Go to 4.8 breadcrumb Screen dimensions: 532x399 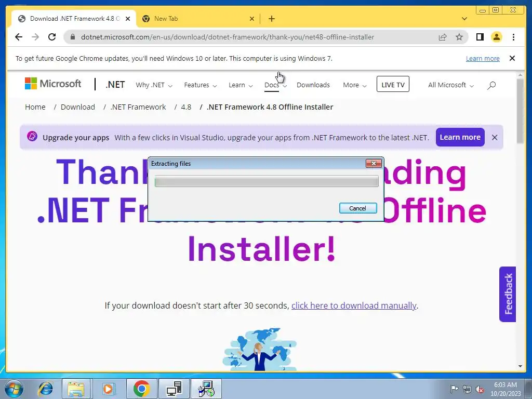click(x=186, y=107)
